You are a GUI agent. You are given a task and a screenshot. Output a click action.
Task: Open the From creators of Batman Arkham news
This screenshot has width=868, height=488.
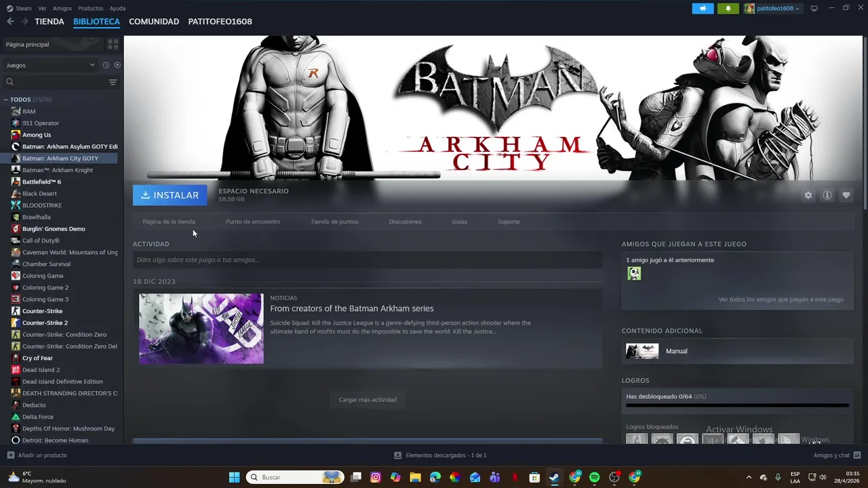pyautogui.click(x=351, y=308)
